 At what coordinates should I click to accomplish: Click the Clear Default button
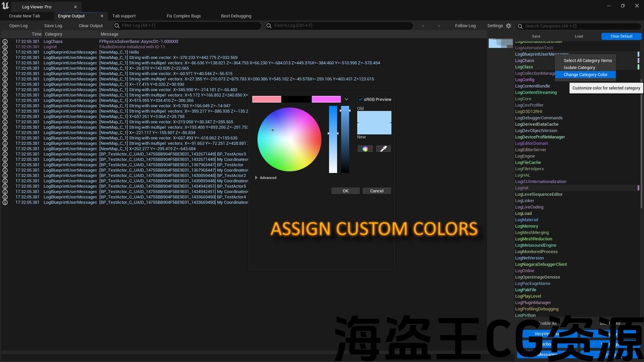[621, 36]
